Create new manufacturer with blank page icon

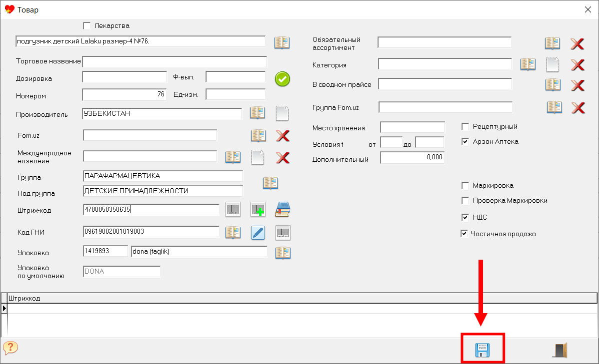click(282, 113)
